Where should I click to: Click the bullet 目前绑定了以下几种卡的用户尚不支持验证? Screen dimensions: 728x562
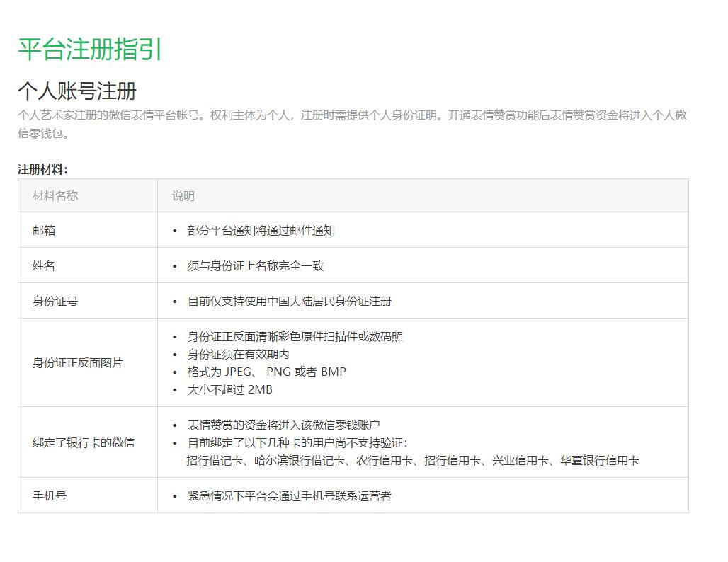(x=297, y=442)
